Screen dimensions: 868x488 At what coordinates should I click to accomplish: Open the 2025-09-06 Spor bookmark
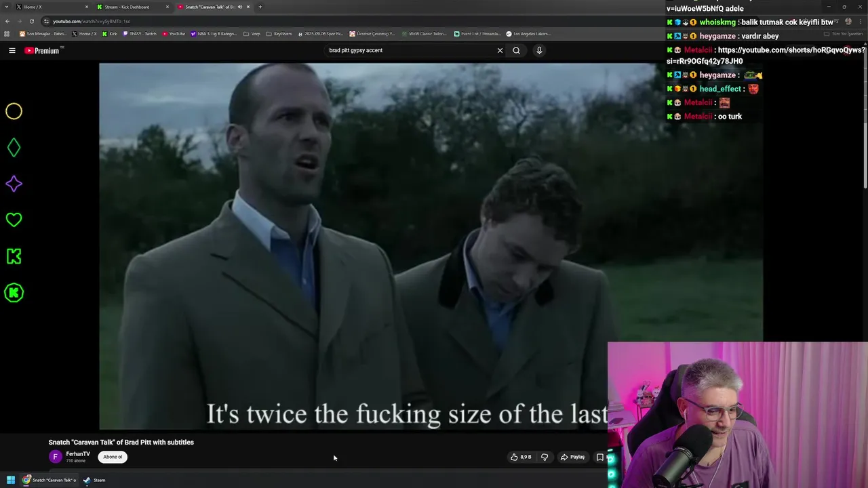click(321, 33)
